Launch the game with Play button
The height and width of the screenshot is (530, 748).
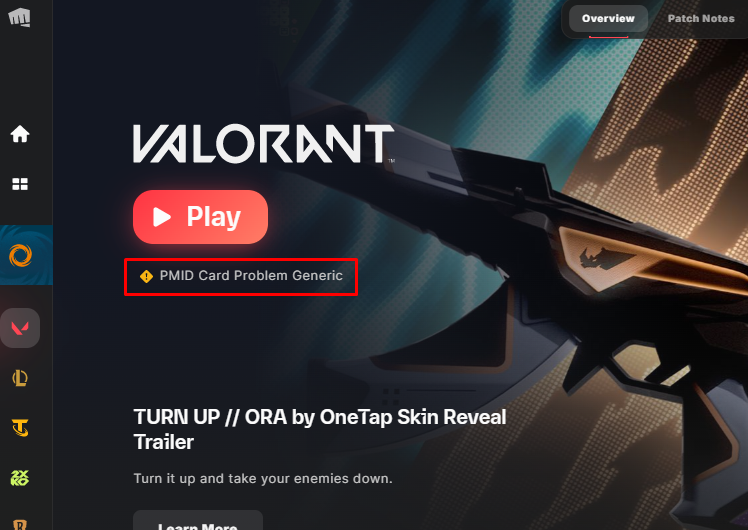[x=200, y=217]
